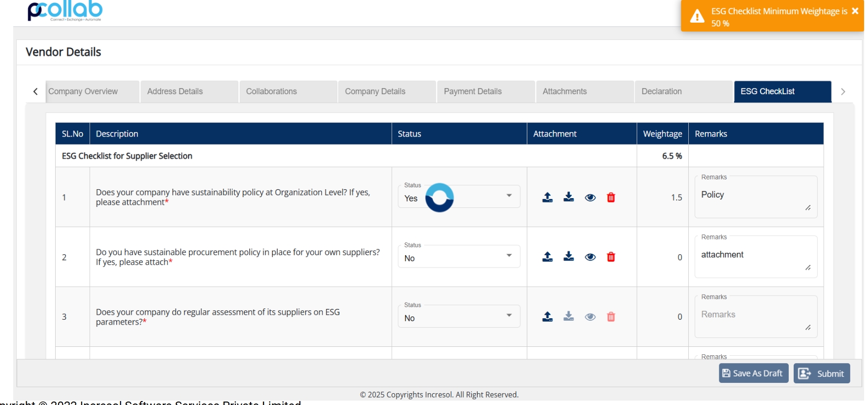Image resolution: width=868 pixels, height=405 pixels.
Task: Click the Vendor Details page title
Action: [64, 52]
